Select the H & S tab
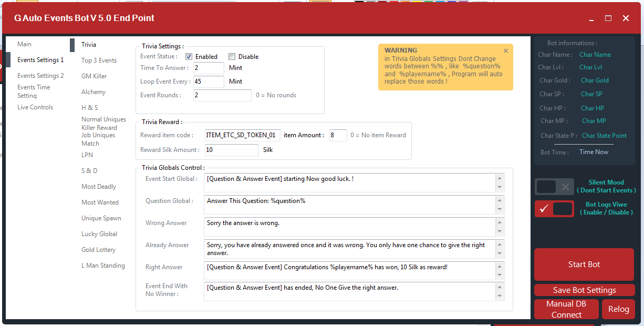 (90, 108)
